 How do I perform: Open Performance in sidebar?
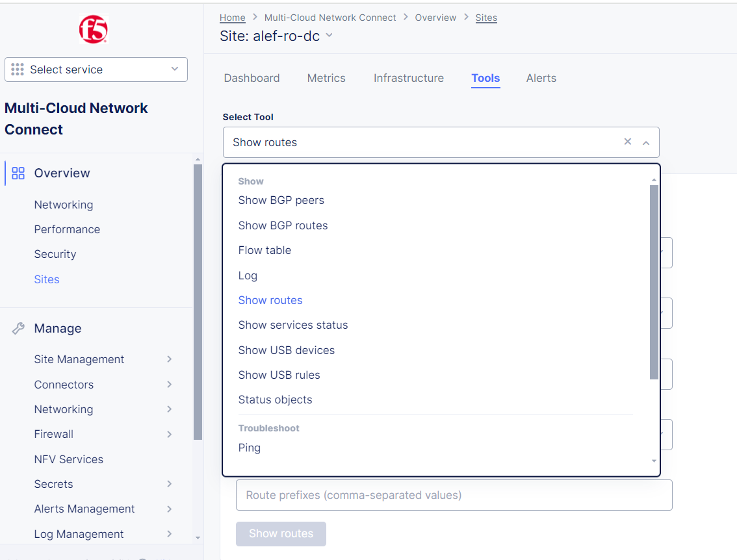pos(67,229)
